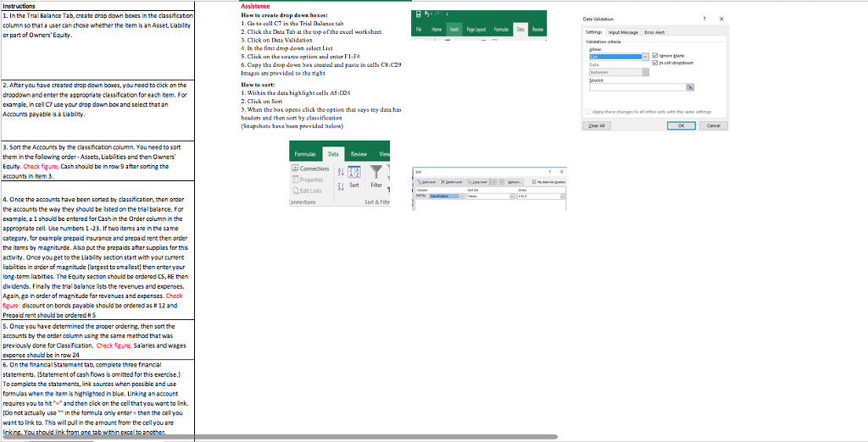Click the Review tab above the Sort button
Screen dimensions: 868x442
click(359, 154)
